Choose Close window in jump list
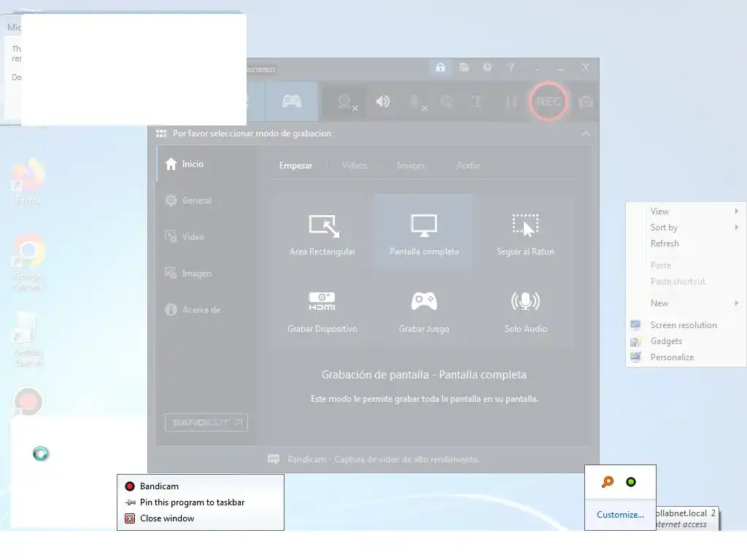This screenshot has height=560, width=747. pyautogui.click(x=201, y=518)
